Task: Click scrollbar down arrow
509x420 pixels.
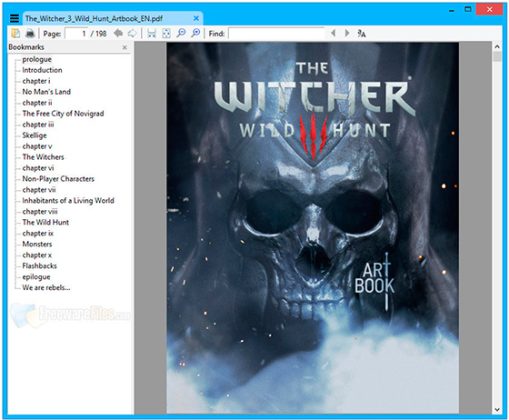Action: click(x=497, y=410)
